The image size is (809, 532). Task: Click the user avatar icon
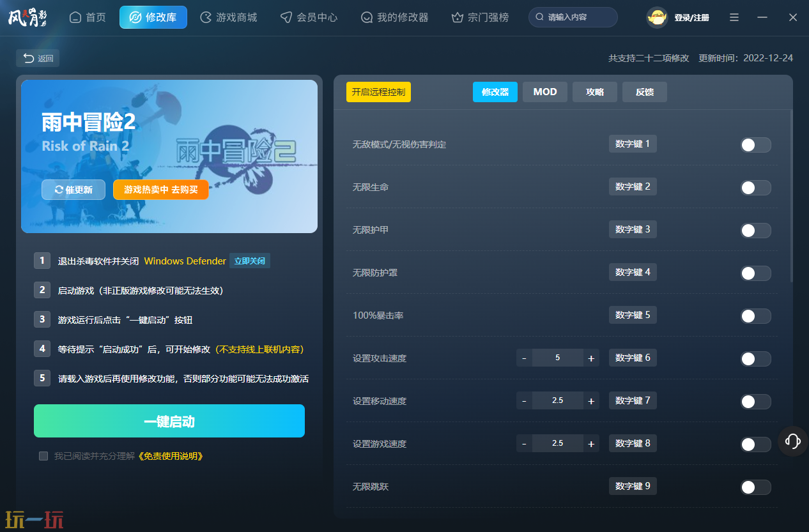click(657, 17)
